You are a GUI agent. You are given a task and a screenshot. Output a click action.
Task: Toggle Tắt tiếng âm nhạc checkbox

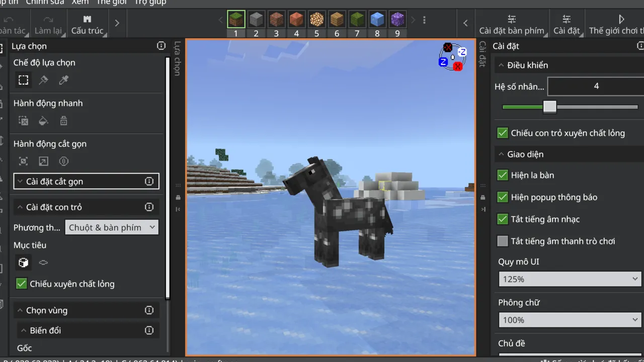point(502,219)
